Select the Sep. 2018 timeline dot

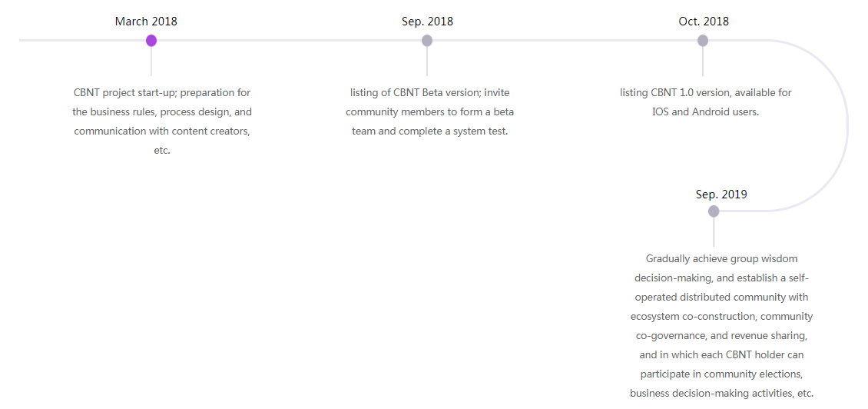click(427, 41)
